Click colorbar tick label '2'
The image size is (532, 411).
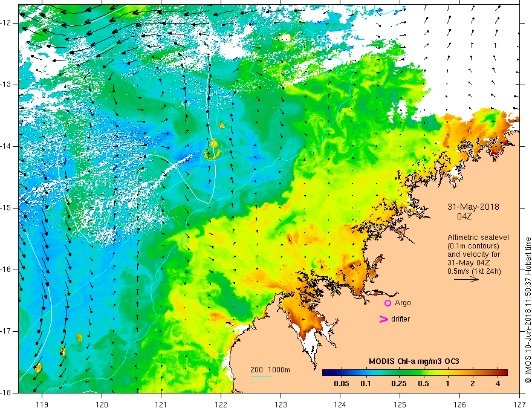tap(473, 384)
